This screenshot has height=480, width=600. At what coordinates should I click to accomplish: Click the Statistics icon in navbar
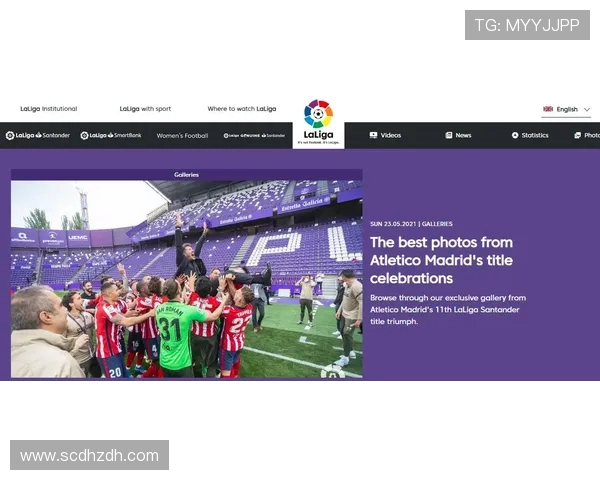[515, 135]
